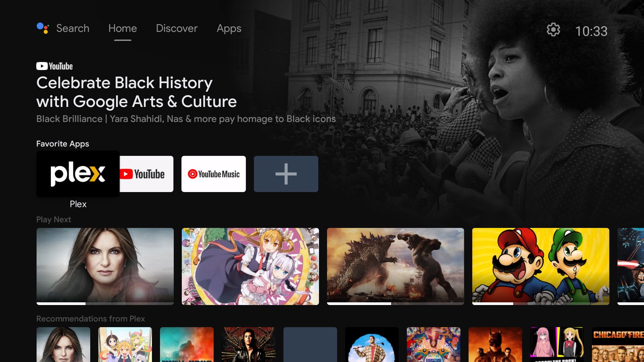The width and height of the screenshot is (644, 362).
Task: Switch to the Discover tab
Action: [x=176, y=28]
